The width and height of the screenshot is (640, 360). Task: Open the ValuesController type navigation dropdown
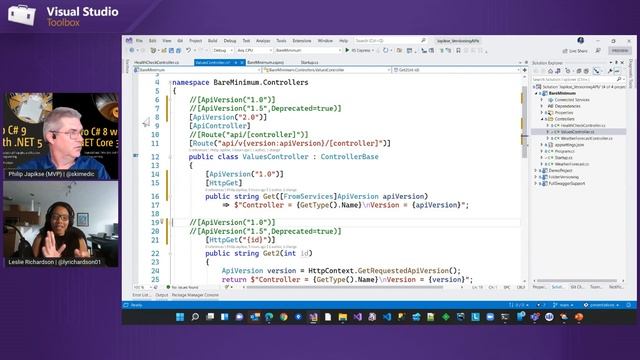(327, 70)
